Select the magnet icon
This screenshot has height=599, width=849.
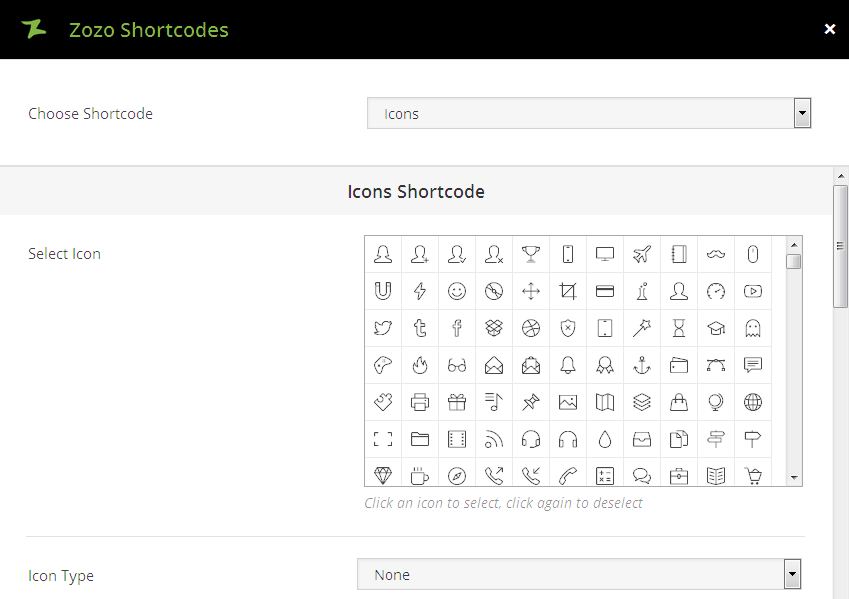383,291
